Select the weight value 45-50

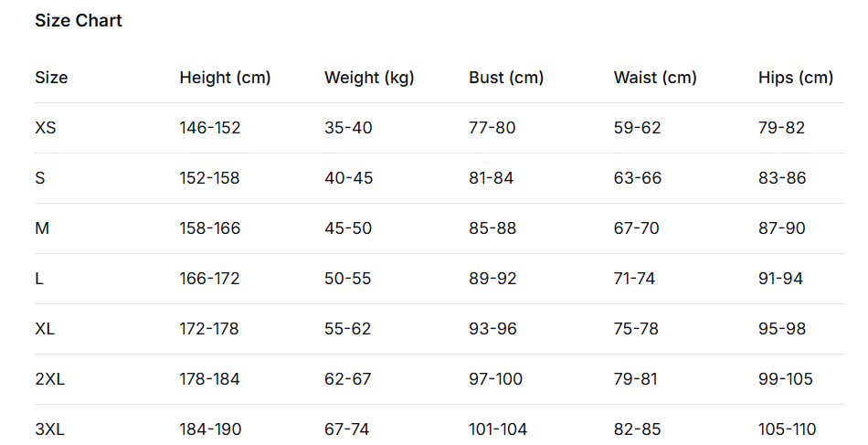click(x=348, y=228)
